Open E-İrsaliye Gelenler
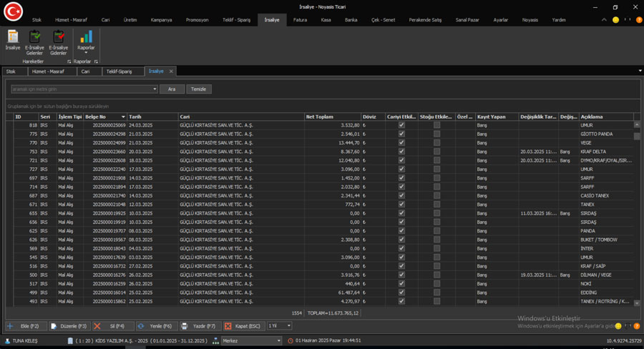 (34, 42)
